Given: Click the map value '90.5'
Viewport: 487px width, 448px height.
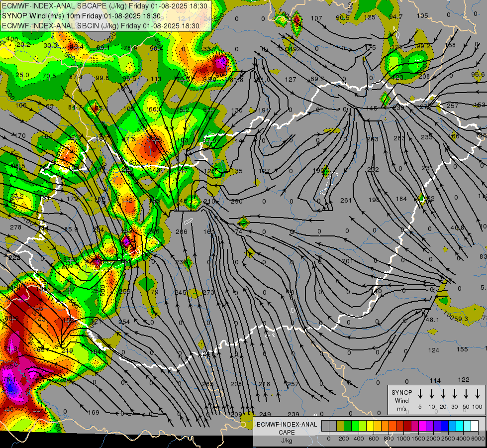Looking at the screenshot, I should click(x=343, y=18).
